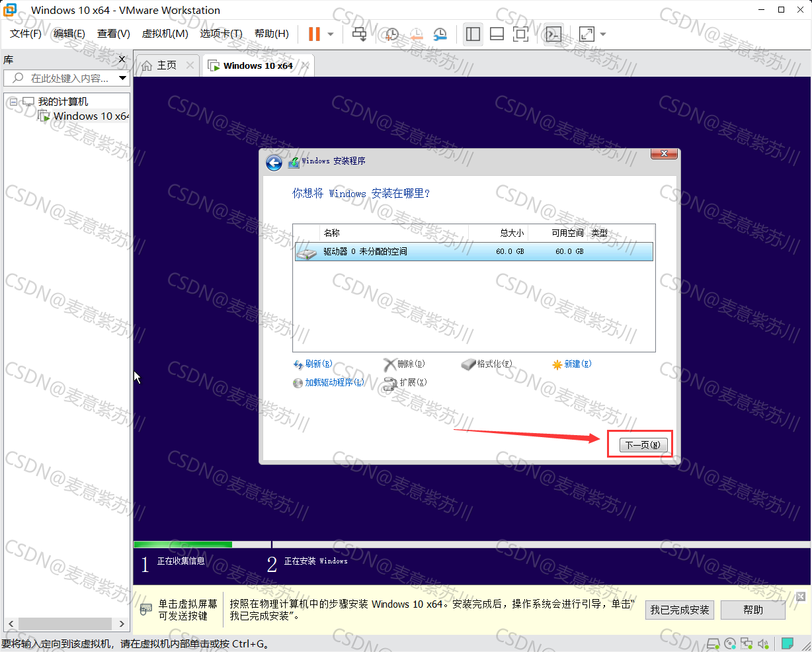Close the Windows 10 x64 tab
Image resolution: width=812 pixels, height=652 pixels.
[x=305, y=65]
